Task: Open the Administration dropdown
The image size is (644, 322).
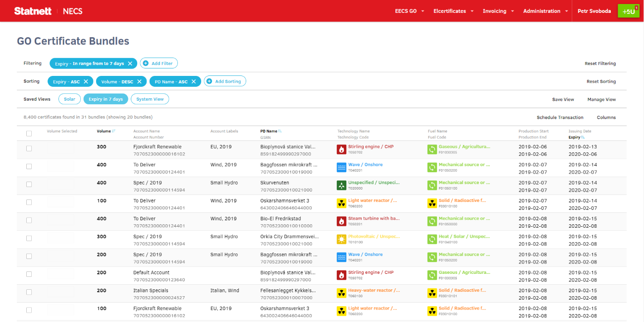Action: (x=545, y=11)
